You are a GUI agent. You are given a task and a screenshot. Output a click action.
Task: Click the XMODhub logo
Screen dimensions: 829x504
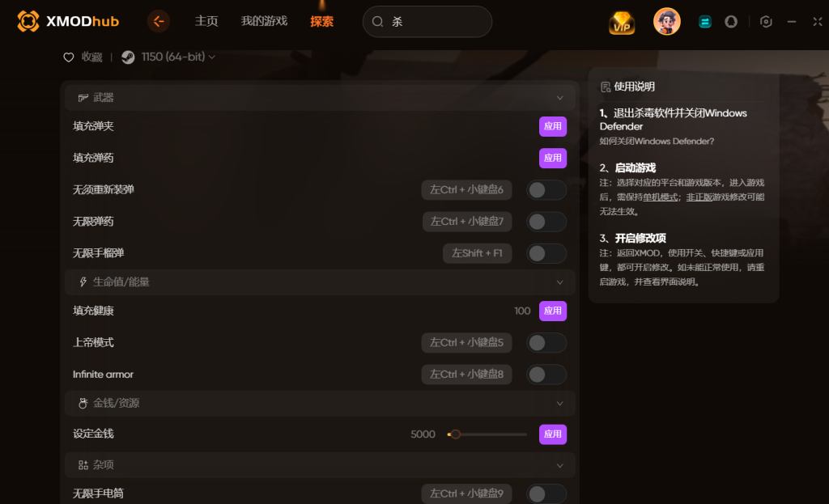coord(68,21)
